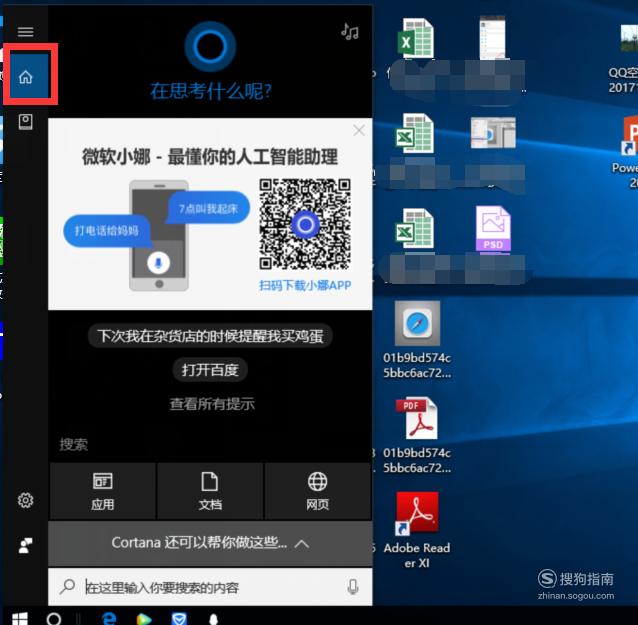The image size is (638, 625).
Task: Select PowerPoint shortcut on desktop edge
Action: [629, 153]
